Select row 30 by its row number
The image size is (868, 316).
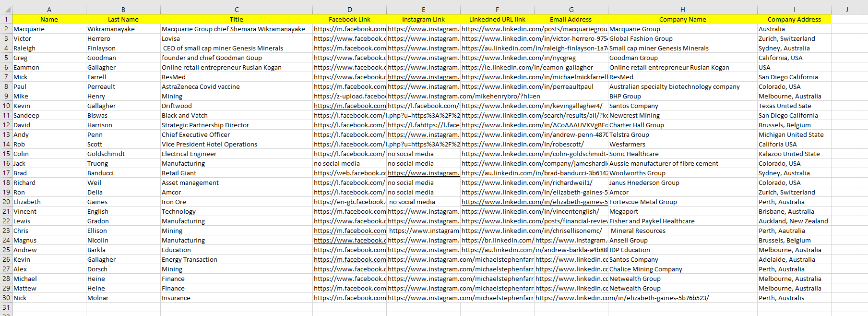[x=6, y=298]
